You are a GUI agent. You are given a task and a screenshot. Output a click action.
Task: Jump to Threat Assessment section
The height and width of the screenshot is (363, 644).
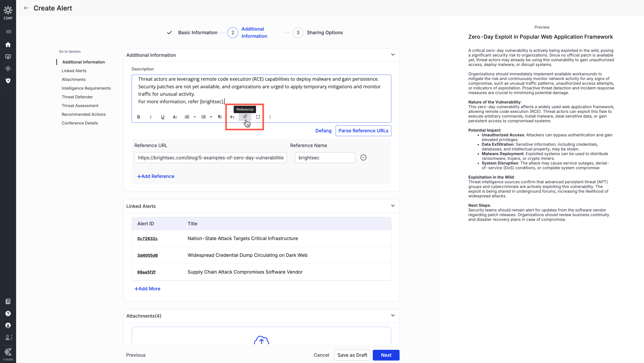(80, 106)
